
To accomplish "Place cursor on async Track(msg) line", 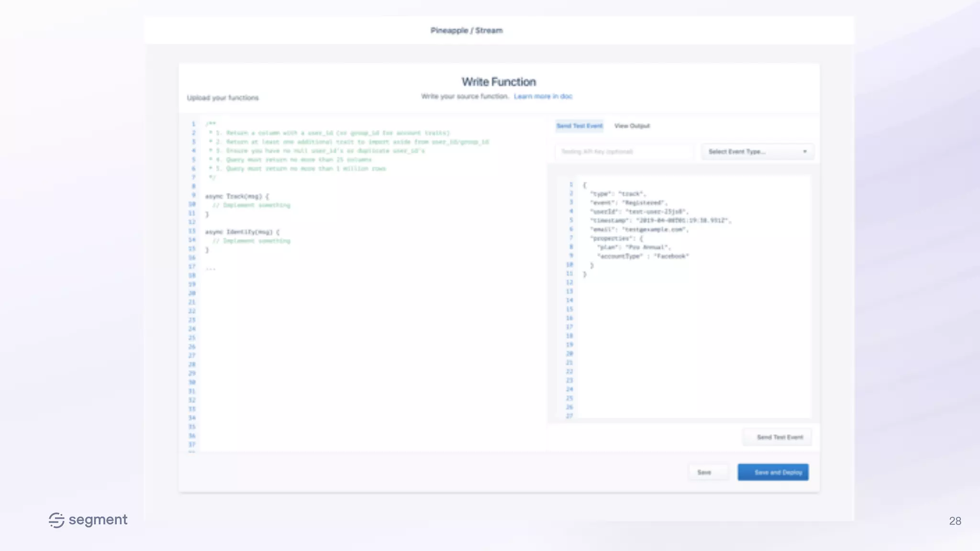I will tap(237, 196).
